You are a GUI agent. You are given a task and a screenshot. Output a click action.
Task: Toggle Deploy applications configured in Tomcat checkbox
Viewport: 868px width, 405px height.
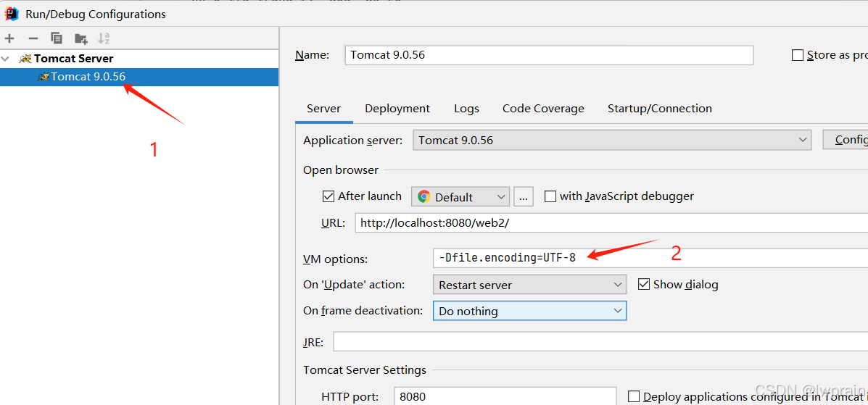pyautogui.click(x=634, y=396)
